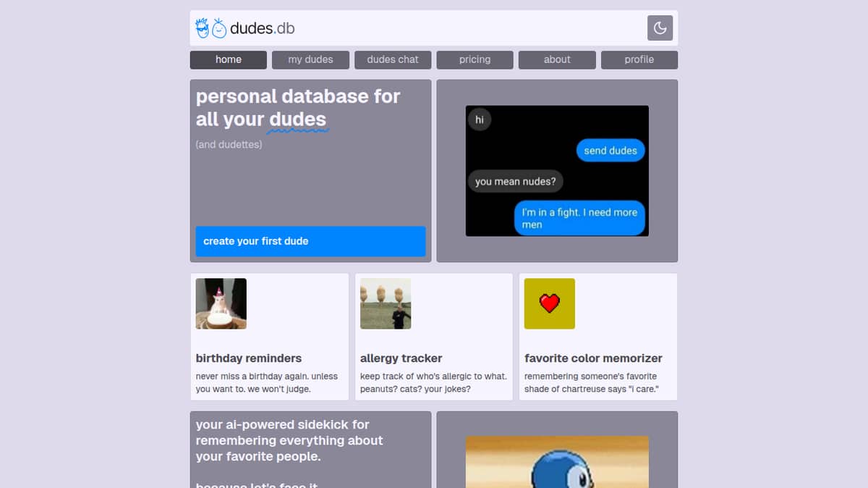The image size is (868, 488).
Task: Click the 'hi' chat bubble
Action: [480, 119]
